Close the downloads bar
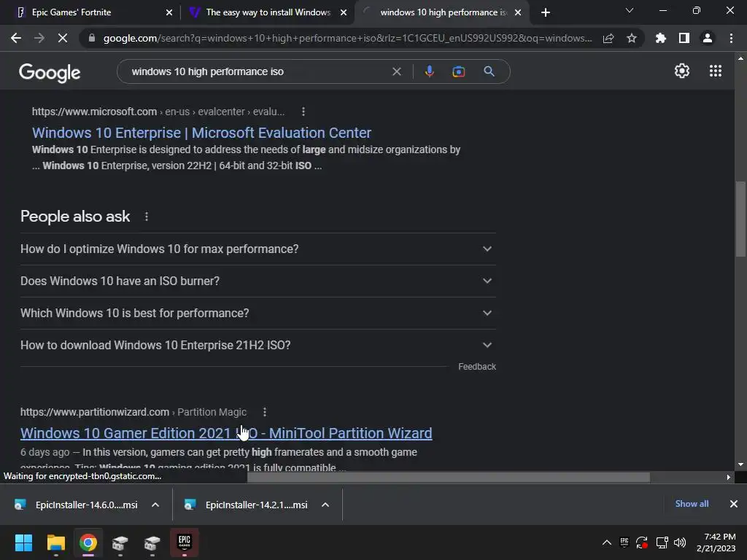 click(x=734, y=504)
